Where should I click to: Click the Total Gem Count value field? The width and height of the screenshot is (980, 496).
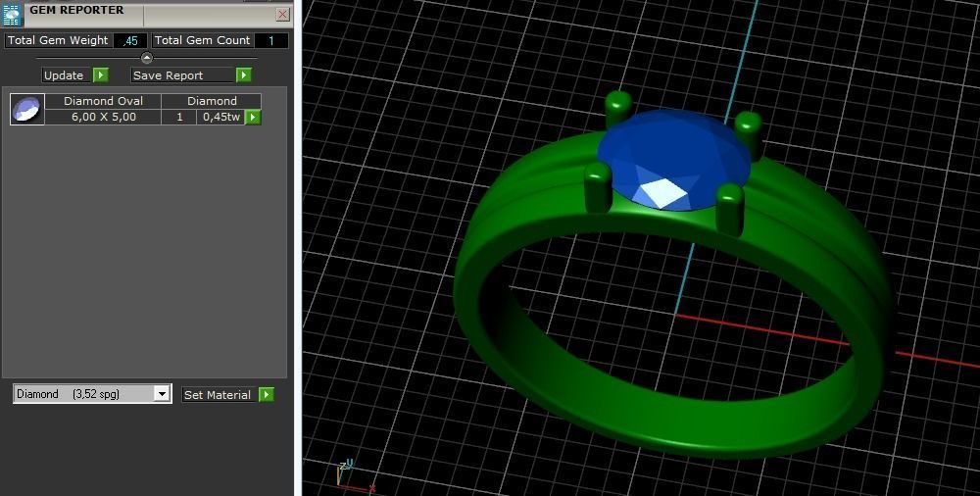(271, 40)
